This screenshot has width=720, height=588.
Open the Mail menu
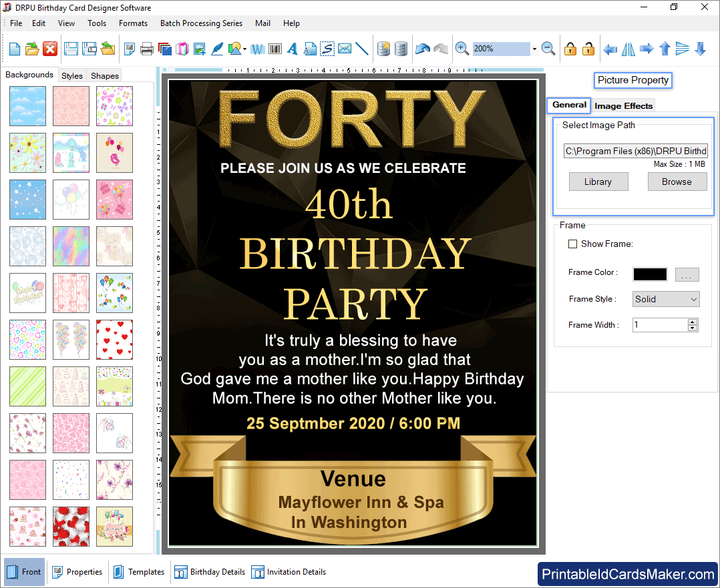click(262, 23)
